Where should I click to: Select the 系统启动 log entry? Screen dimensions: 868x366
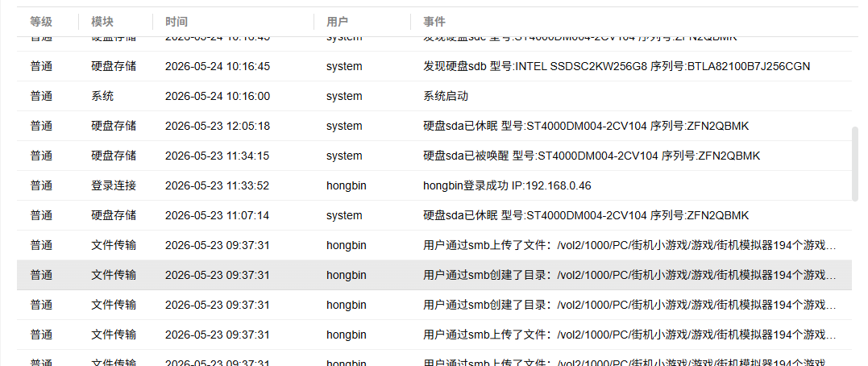coord(434,97)
